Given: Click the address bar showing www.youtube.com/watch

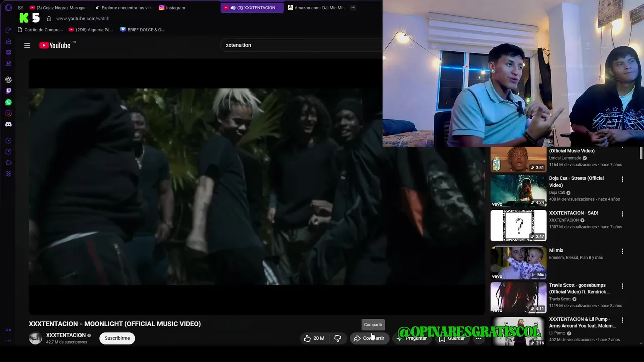Looking at the screenshot, I should click(x=83, y=19).
